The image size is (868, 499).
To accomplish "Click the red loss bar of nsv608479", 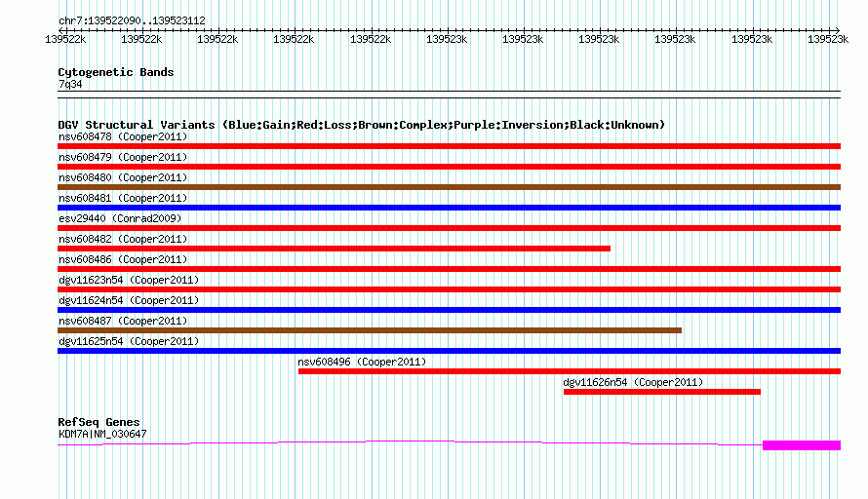I will click(449, 167).
